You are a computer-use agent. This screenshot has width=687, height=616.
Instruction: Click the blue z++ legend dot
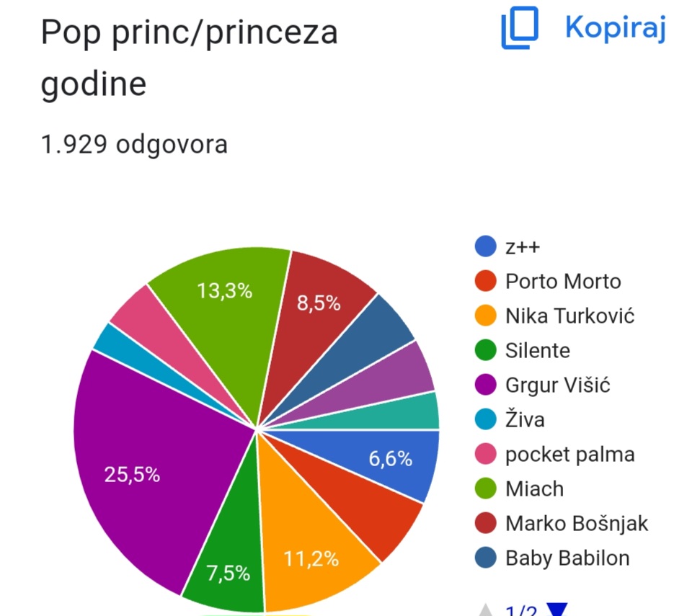coord(486,246)
